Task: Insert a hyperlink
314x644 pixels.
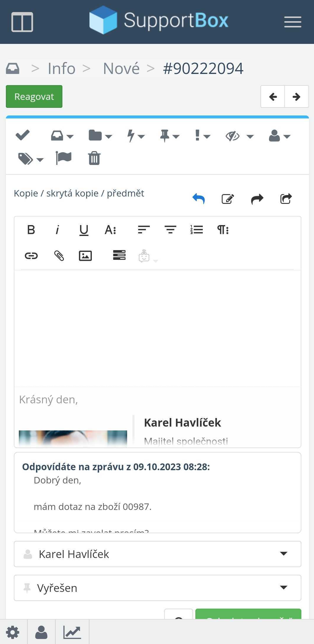Action: pyautogui.click(x=31, y=255)
